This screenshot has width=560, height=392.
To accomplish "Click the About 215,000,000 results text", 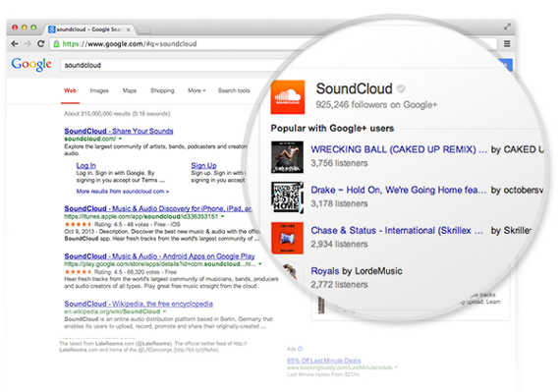I will [117, 114].
